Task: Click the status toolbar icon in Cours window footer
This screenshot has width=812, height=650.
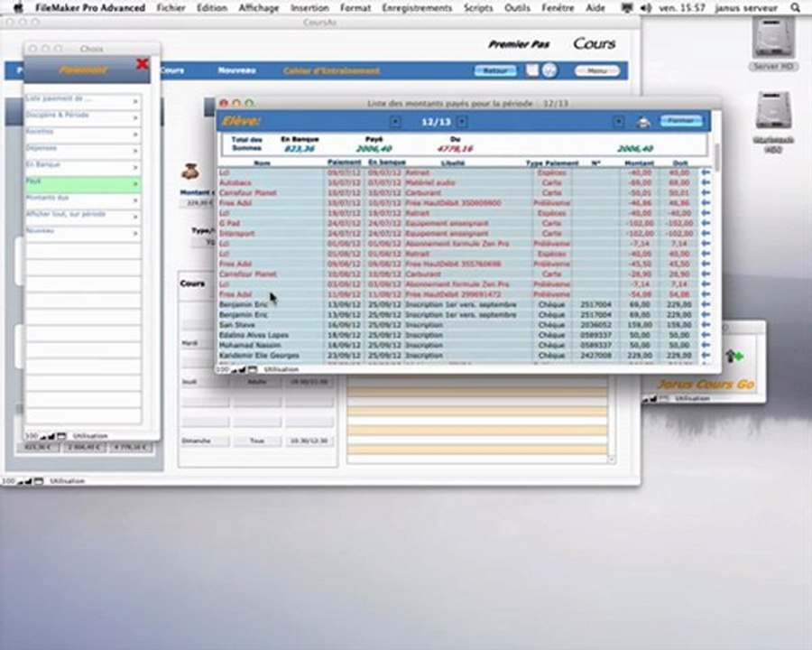Action: pos(39,481)
